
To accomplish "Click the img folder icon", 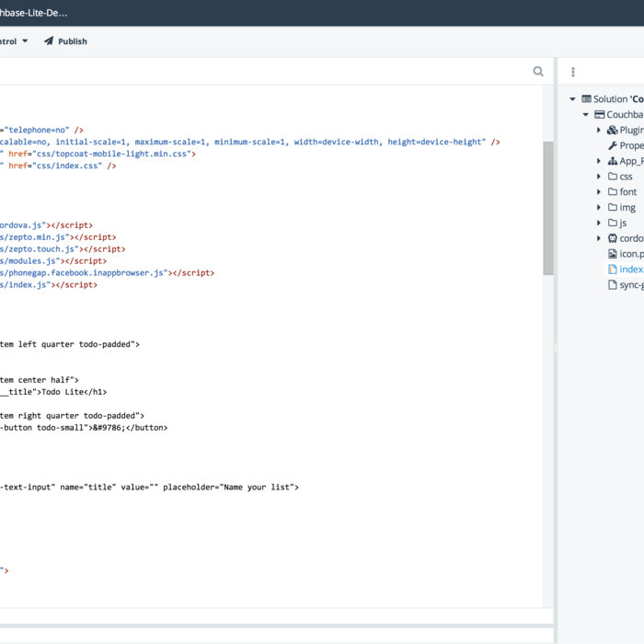I will pos(613,207).
